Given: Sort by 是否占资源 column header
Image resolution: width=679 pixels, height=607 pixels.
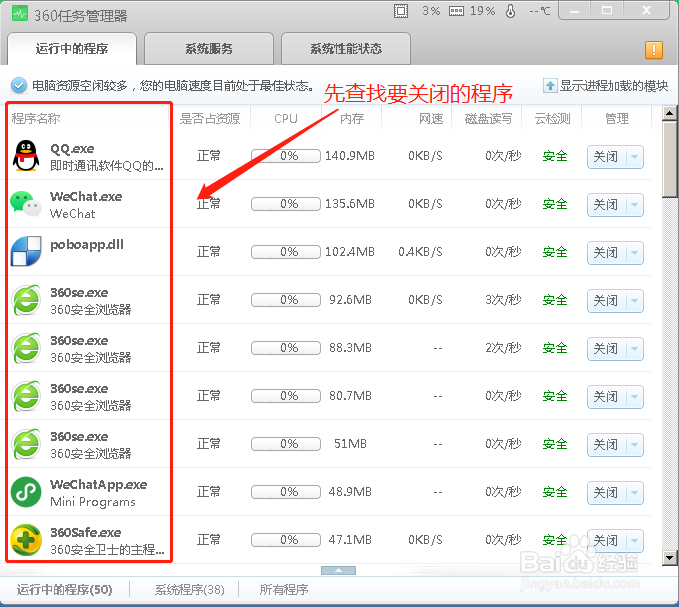Looking at the screenshot, I should click(210, 118).
